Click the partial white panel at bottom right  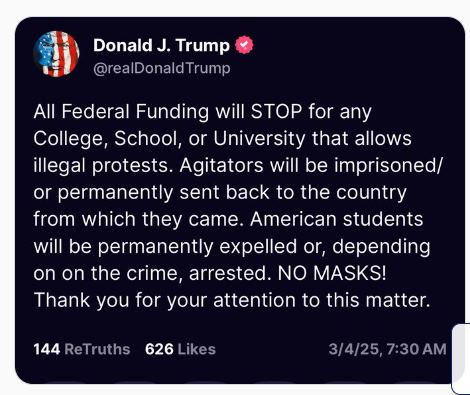(461, 359)
